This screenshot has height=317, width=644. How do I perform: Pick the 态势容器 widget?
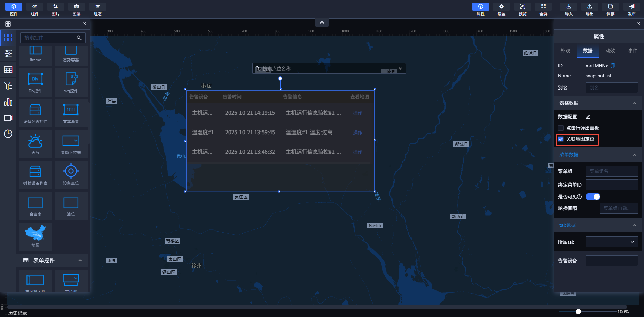point(71,55)
